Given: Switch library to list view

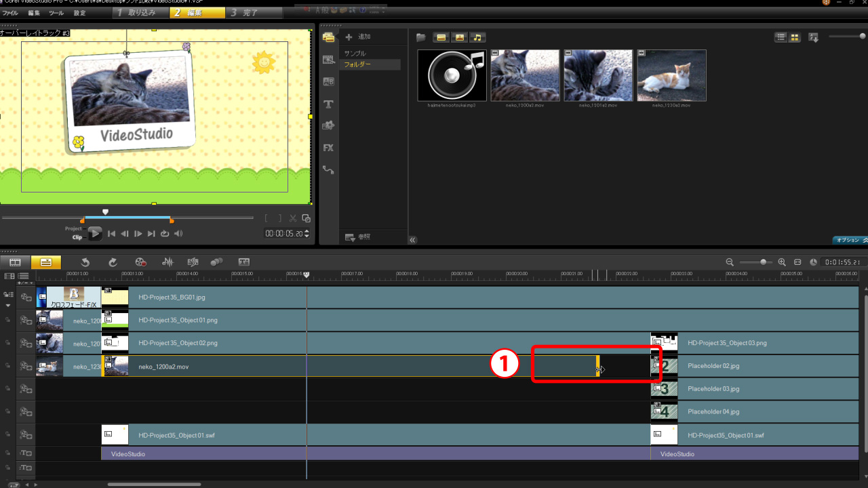Looking at the screenshot, I should tap(781, 37).
